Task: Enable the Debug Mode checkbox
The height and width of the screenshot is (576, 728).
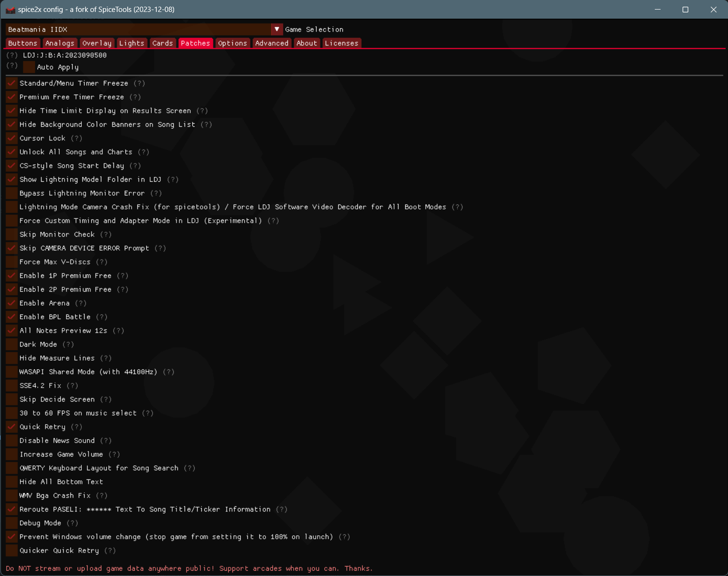Action: click(11, 523)
